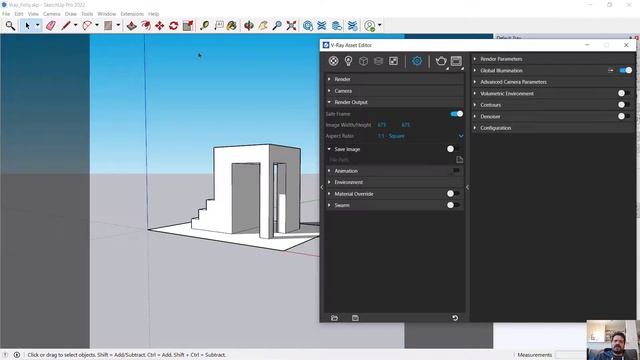Collapse the right advanced settings panel

pyautogui.click(x=468, y=187)
